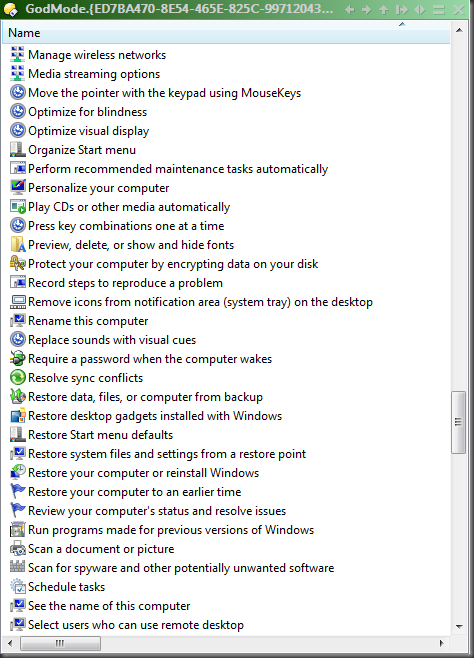The image size is (474, 658).
Task: Click the icon for Press key combinations
Action: [x=18, y=225]
